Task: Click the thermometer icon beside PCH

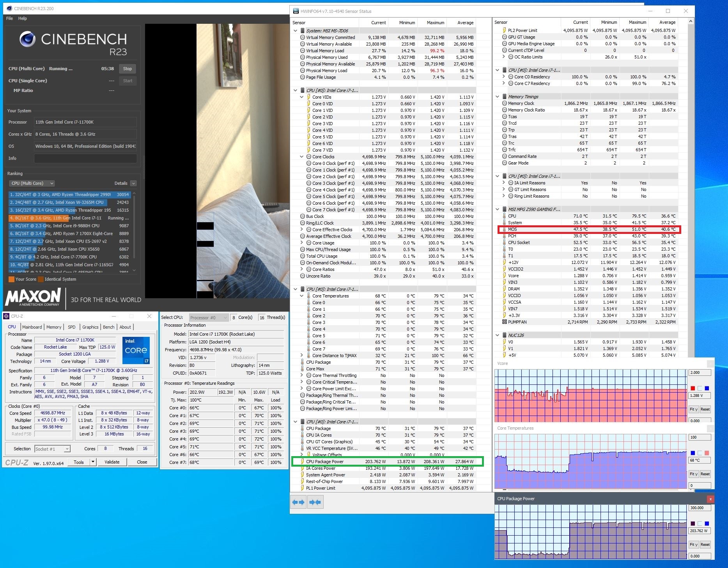Action: tap(504, 236)
